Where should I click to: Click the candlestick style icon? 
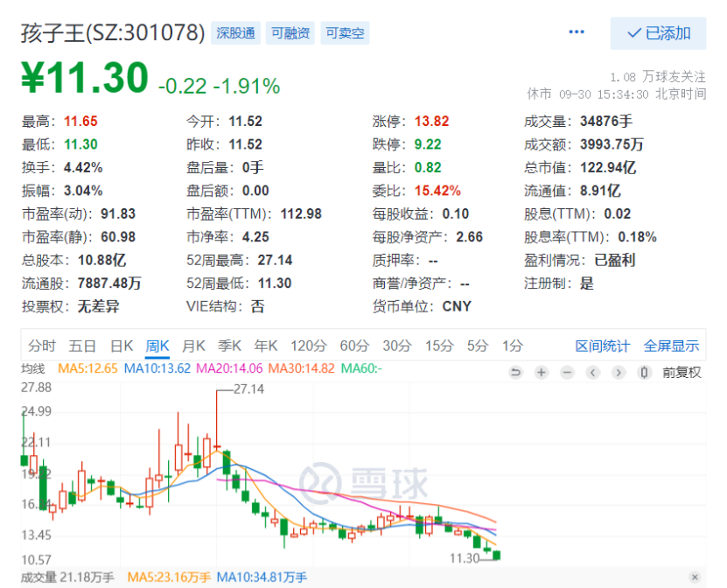[x=645, y=372]
